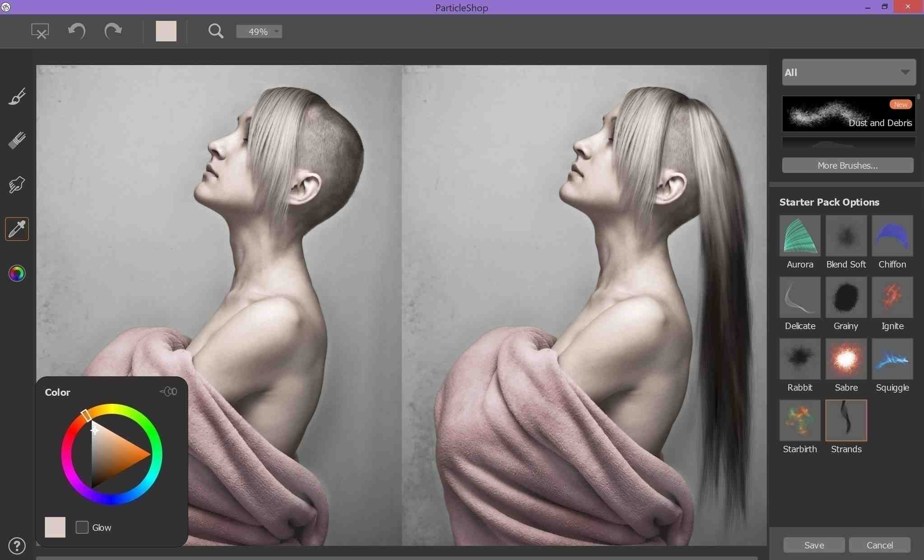
Task: Open the color wheel panel icon
Action: point(17,273)
